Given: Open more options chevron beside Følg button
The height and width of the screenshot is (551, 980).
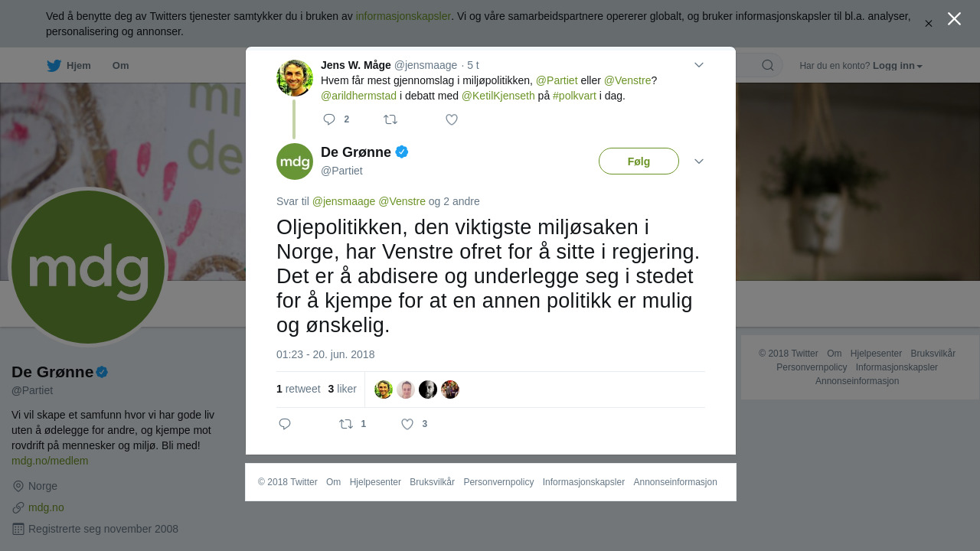Looking at the screenshot, I should point(699,161).
